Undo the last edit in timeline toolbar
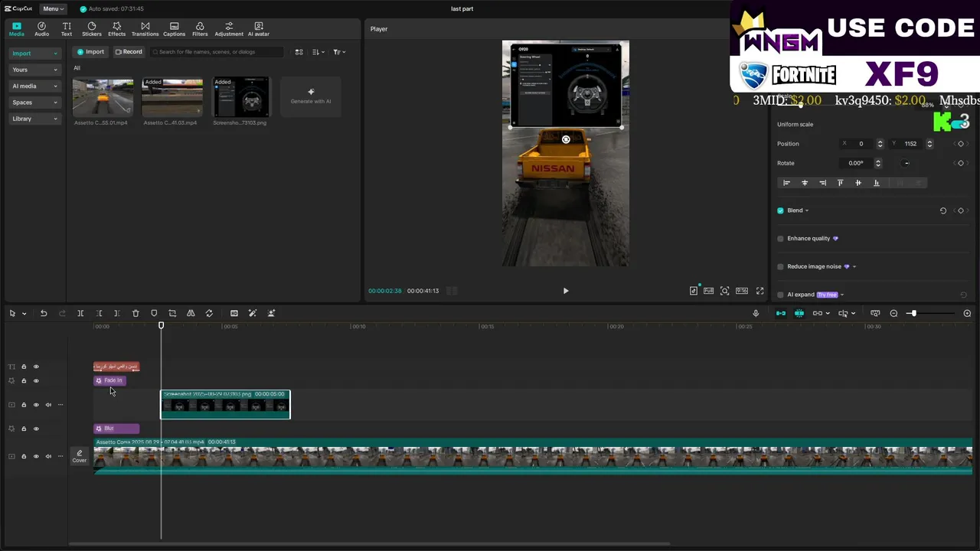The height and width of the screenshot is (551, 980). point(44,313)
